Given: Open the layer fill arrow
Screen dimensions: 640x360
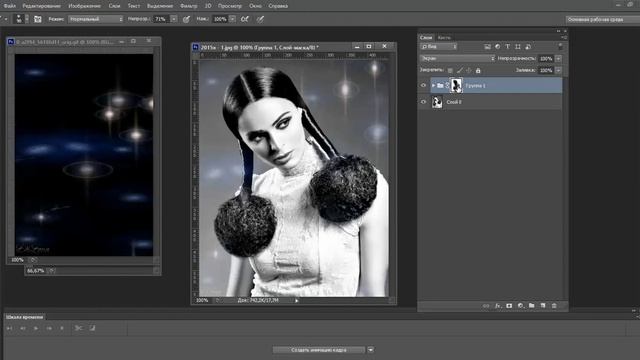Looking at the screenshot, I should pyautogui.click(x=558, y=71).
